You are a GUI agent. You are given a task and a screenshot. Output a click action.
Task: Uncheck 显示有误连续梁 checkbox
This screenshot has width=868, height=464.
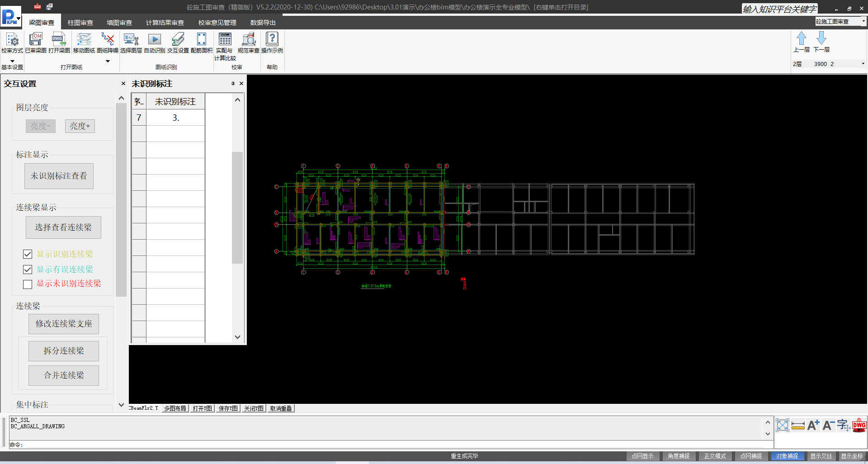[x=28, y=270]
